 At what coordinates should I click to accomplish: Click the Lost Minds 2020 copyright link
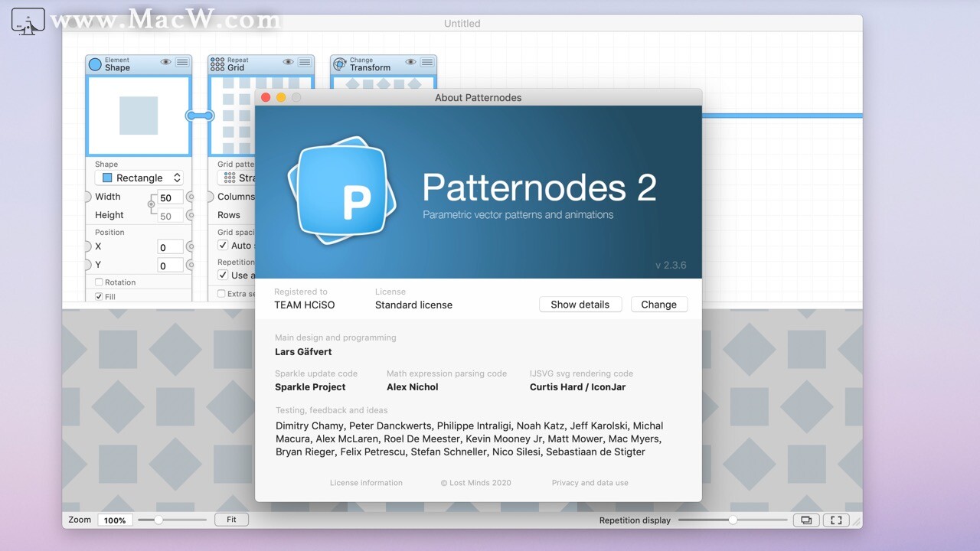(476, 483)
